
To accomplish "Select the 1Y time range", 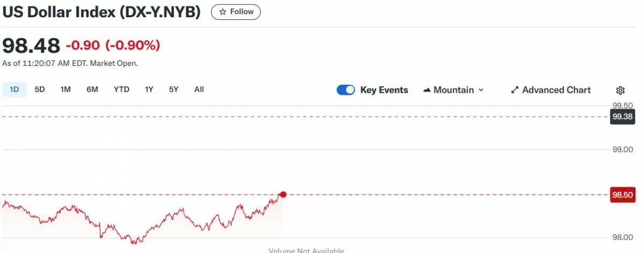I will click(149, 90).
